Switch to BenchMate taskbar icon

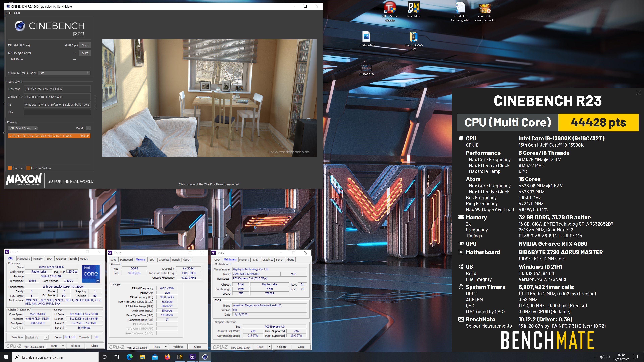pos(180,357)
